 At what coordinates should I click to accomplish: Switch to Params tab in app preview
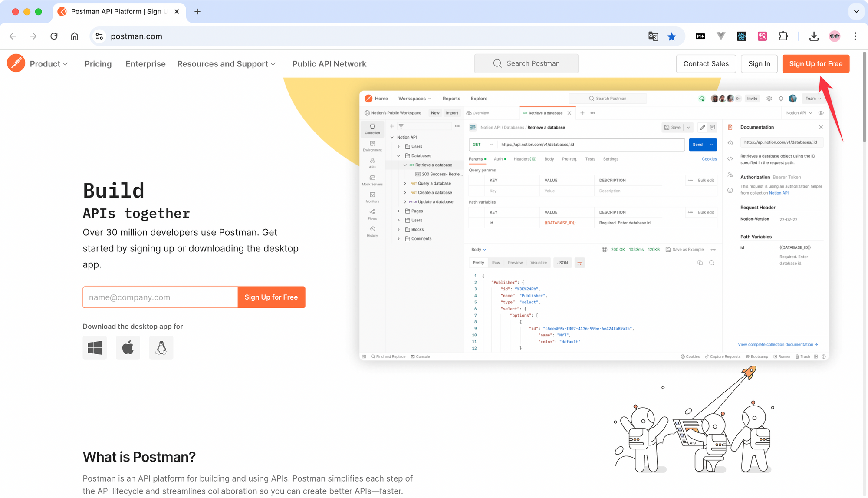click(477, 159)
